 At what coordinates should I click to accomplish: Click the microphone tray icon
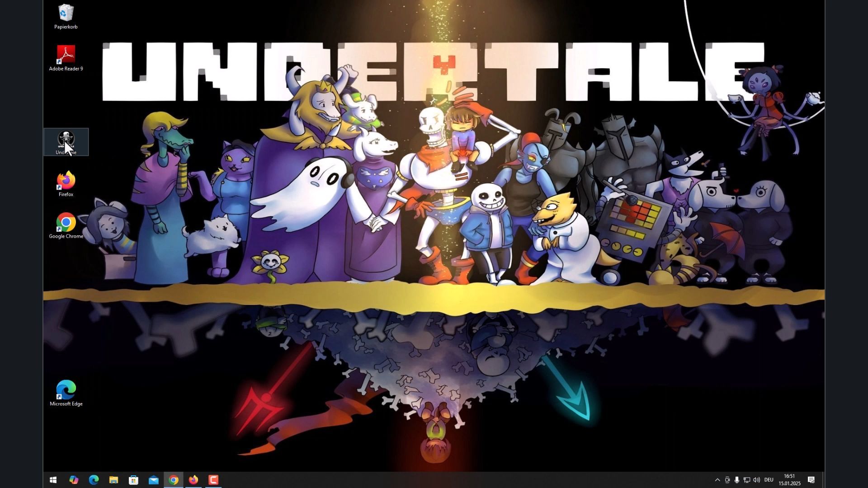point(737,480)
